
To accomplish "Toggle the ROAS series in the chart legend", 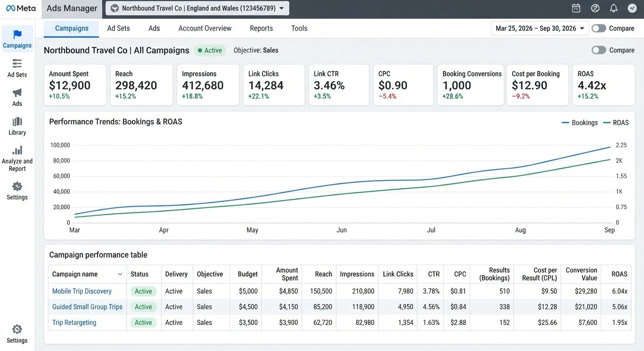I will [x=616, y=122].
